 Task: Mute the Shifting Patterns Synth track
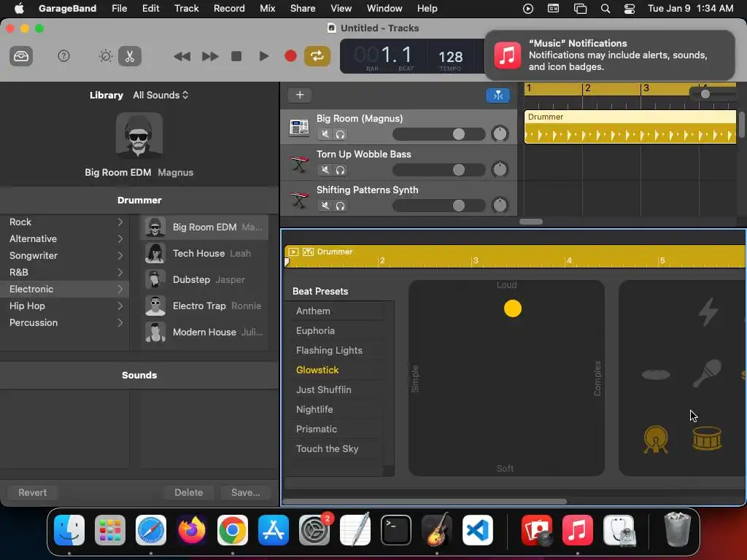tap(325, 206)
